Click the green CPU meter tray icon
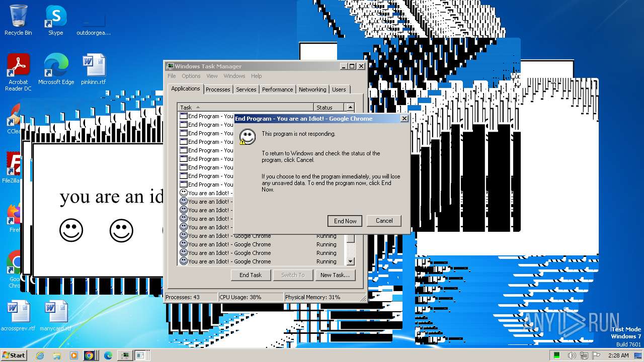 (x=557, y=355)
